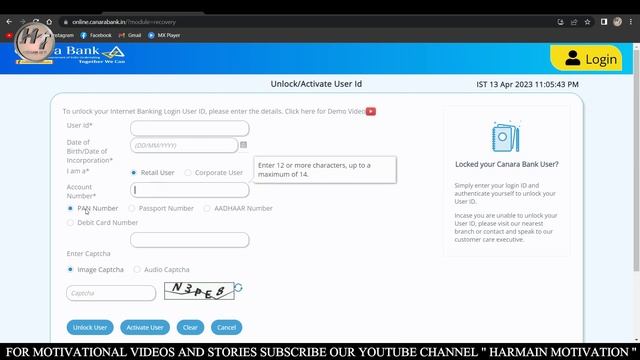The width and height of the screenshot is (640, 360).
Task: Click the Clear button
Action: click(x=190, y=327)
